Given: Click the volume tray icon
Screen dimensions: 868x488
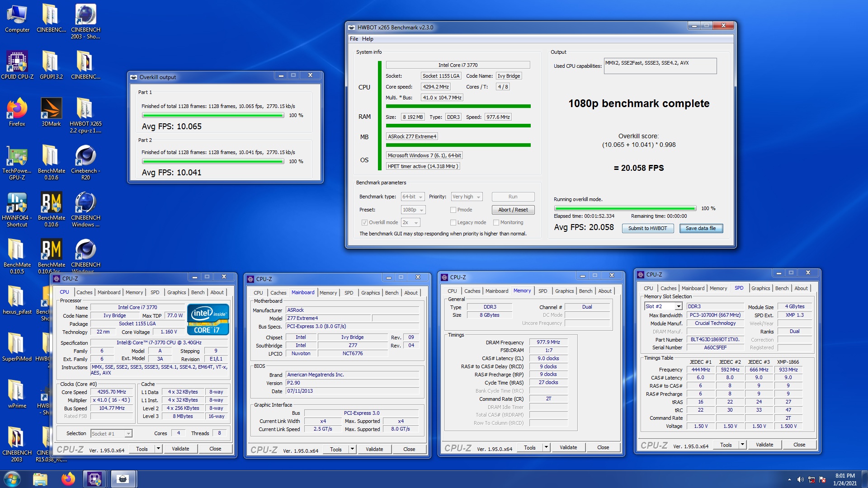Looking at the screenshot, I should 800,479.
